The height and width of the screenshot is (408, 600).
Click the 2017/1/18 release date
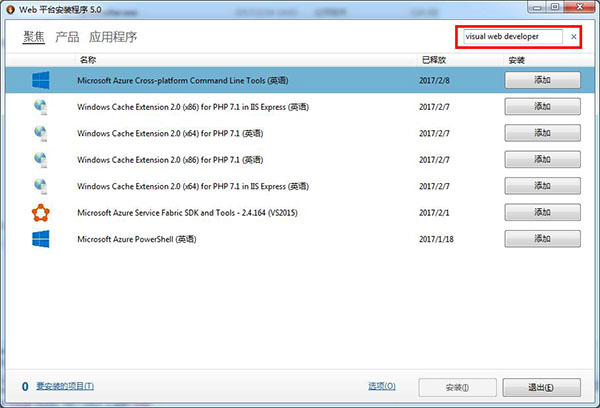coord(436,239)
